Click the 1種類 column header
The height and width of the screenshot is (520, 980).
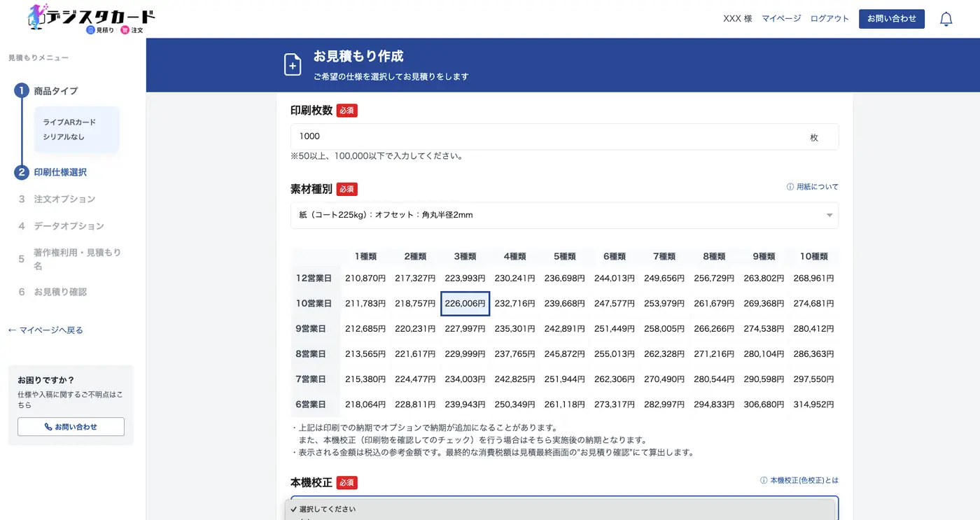click(365, 256)
